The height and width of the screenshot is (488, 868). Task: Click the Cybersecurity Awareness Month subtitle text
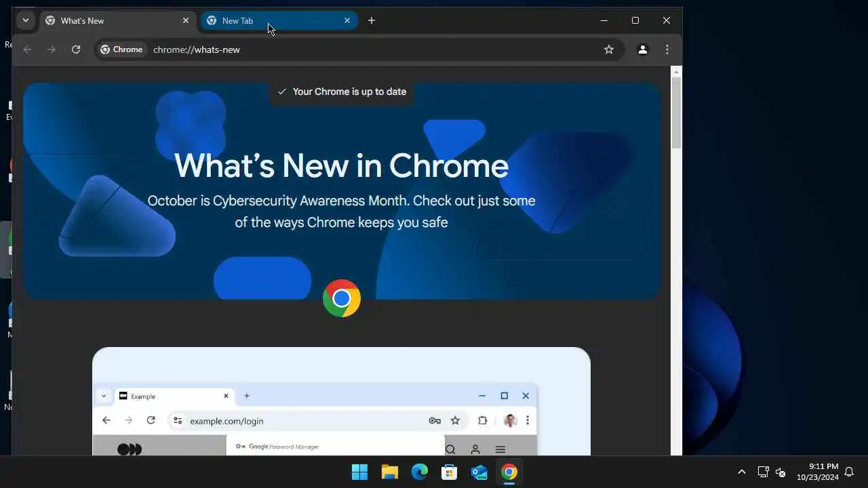[x=341, y=211]
